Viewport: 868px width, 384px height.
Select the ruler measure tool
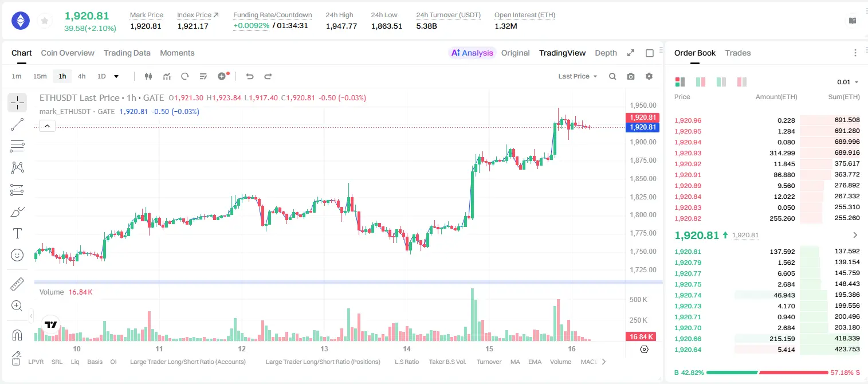(x=17, y=284)
